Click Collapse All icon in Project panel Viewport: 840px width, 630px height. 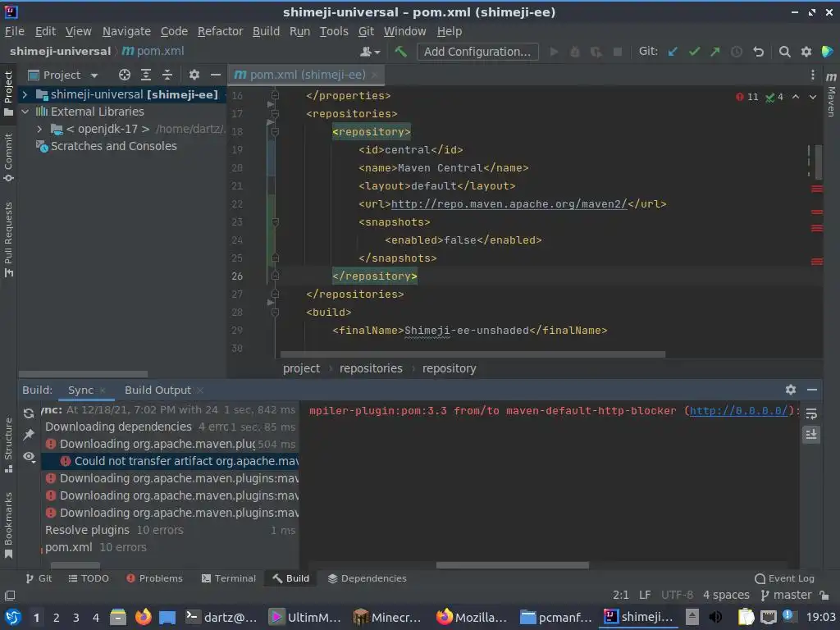(x=167, y=75)
